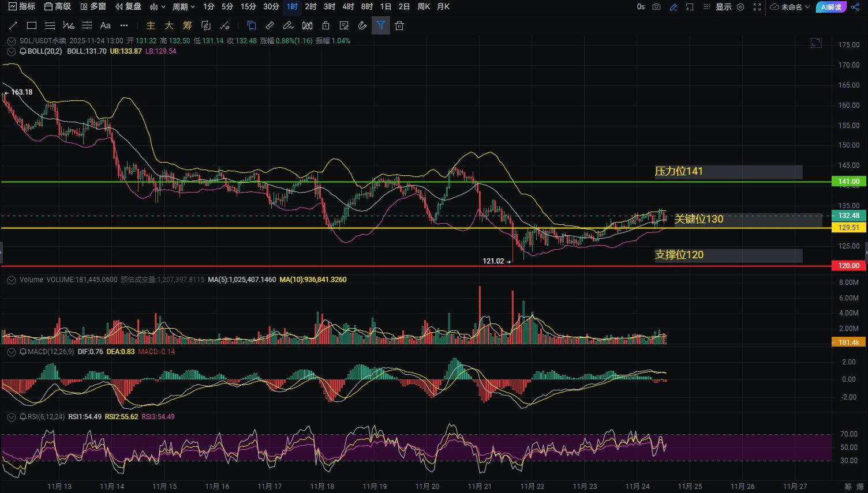
Task: Pick the rectangle shape drawing tool
Action: point(32,25)
